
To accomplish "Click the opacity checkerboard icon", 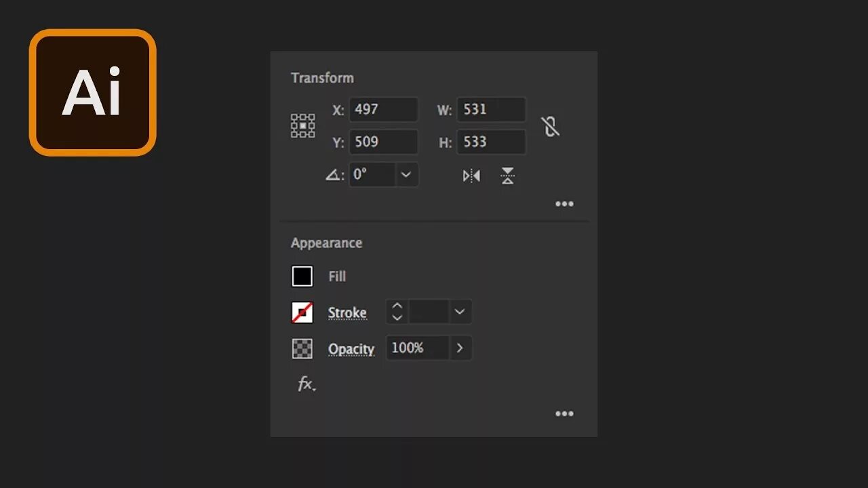I will pyautogui.click(x=302, y=348).
